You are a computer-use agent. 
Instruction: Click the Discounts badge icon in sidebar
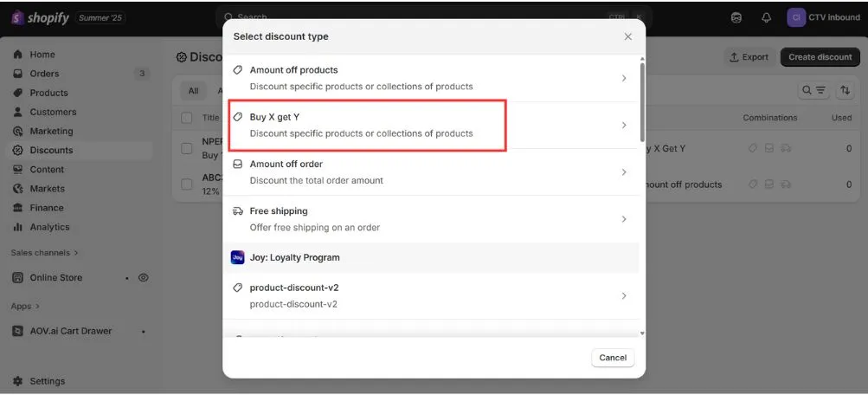(17, 150)
